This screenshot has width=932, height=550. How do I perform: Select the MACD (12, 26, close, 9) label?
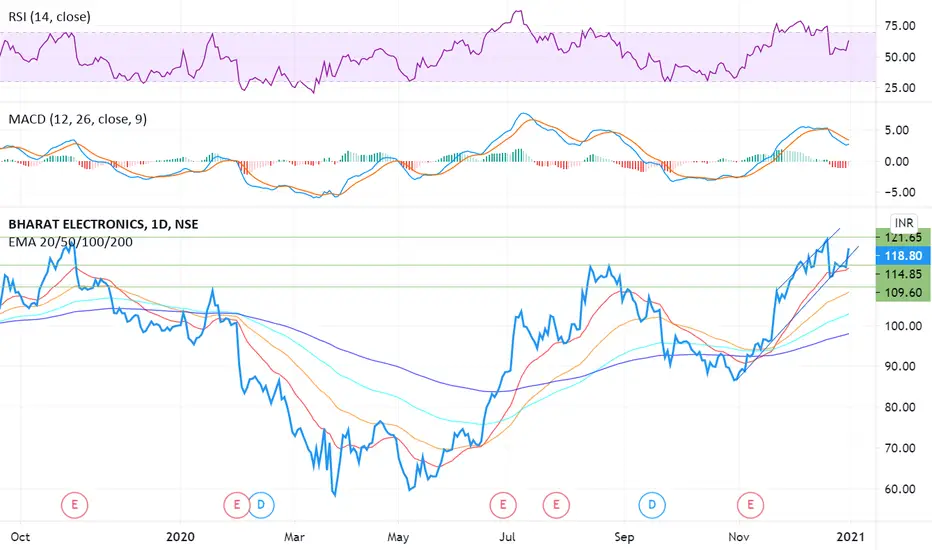(78, 119)
